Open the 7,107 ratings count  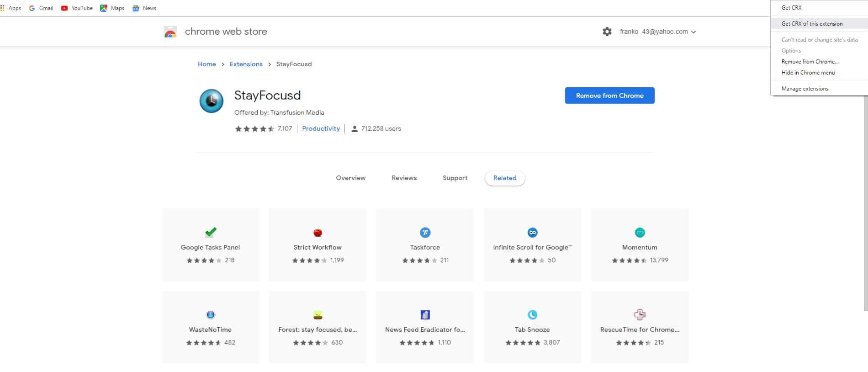[285, 129]
